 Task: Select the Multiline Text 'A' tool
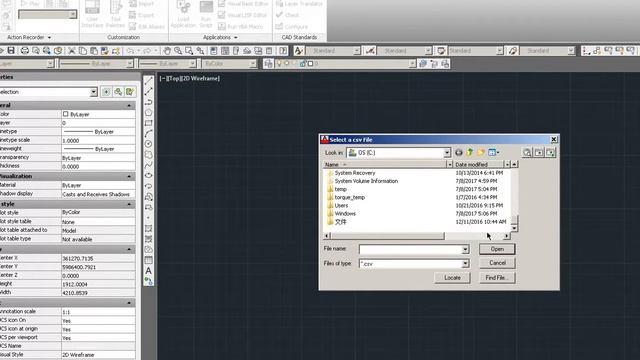(149, 270)
